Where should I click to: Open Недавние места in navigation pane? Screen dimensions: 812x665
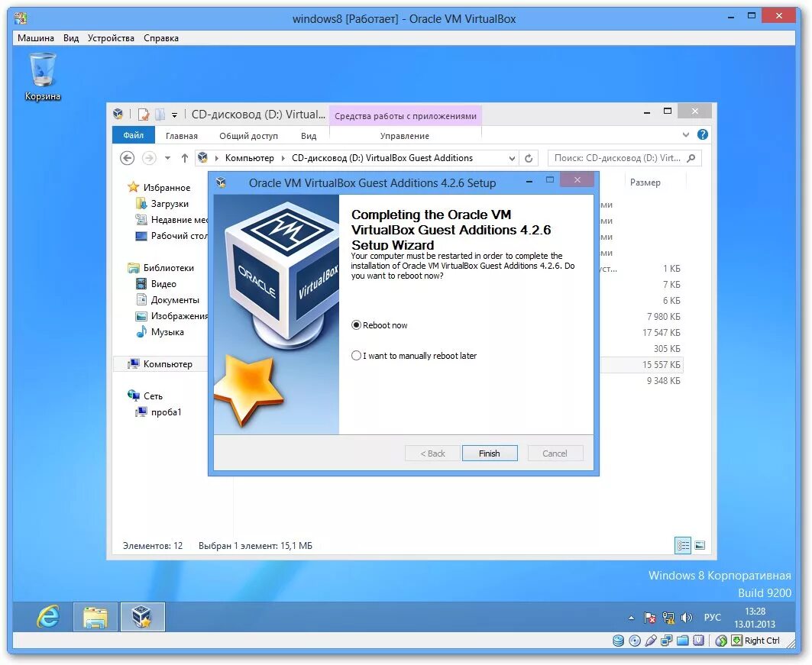point(171,219)
